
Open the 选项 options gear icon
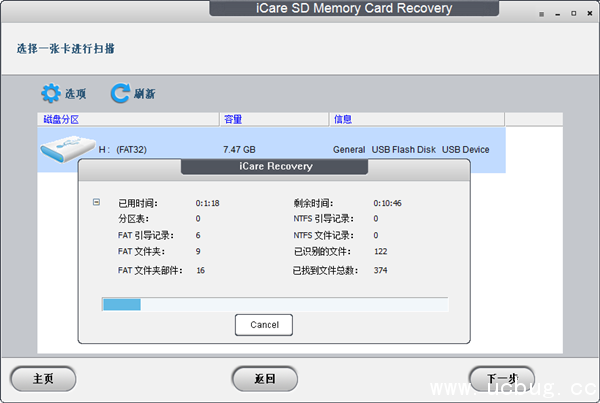click(x=51, y=93)
